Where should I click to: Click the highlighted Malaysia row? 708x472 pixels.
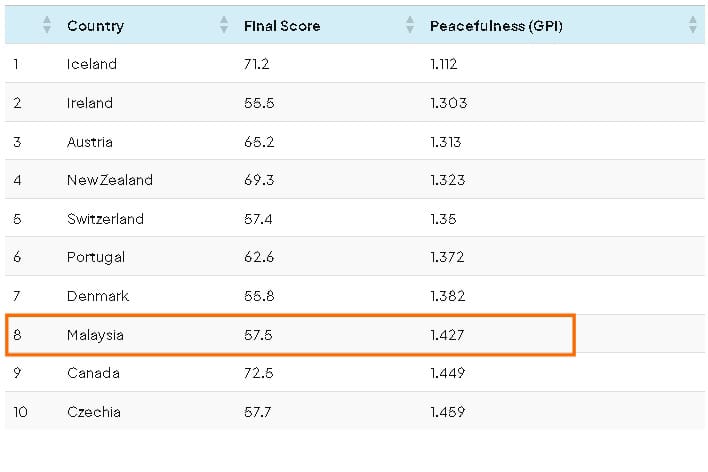coord(97,335)
